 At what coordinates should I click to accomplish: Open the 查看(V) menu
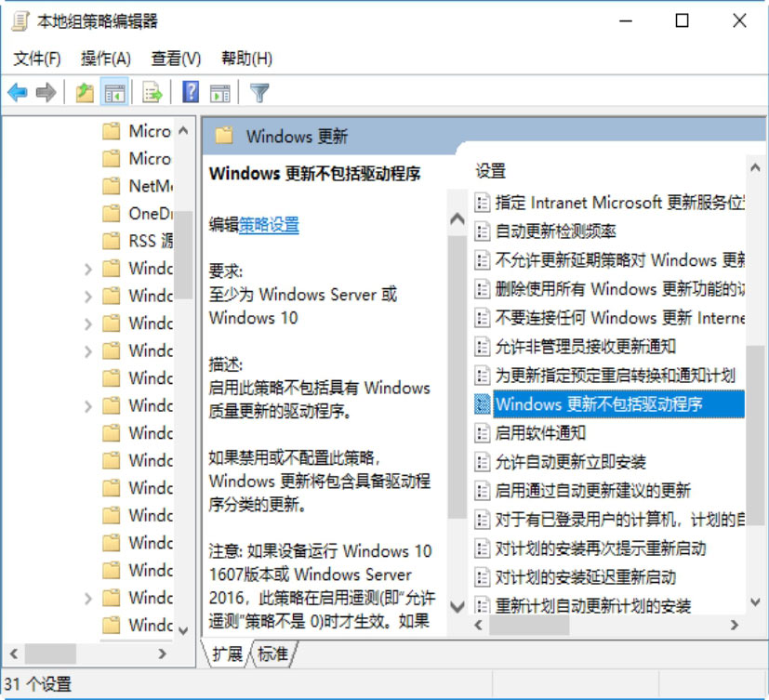pyautogui.click(x=176, y=59)
